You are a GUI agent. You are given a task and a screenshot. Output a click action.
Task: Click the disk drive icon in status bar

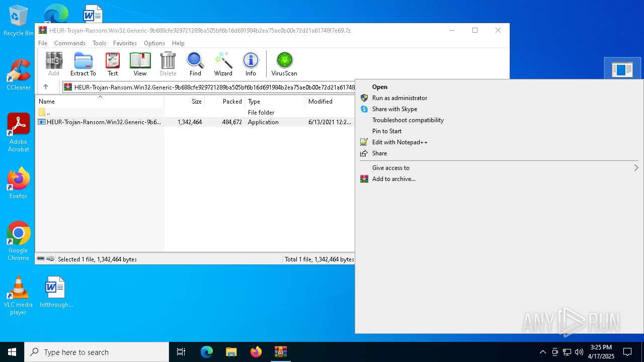point(41,259)
